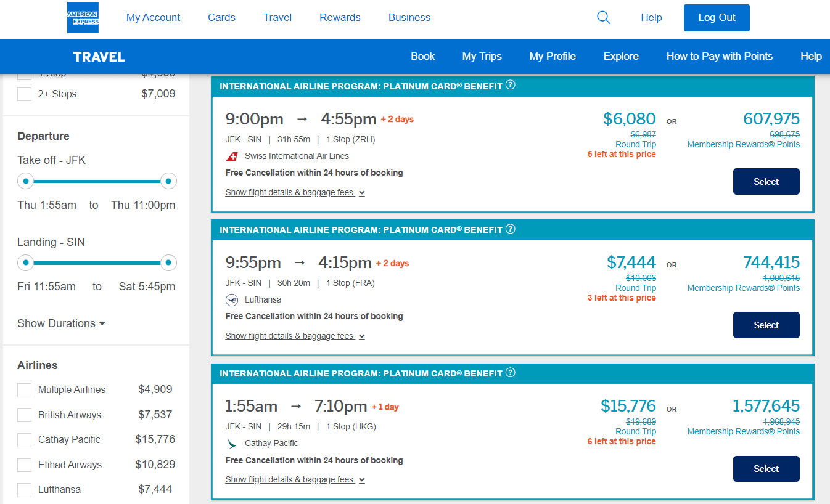Check the Lufthansa airline filter checkbox

(x=24, y=490)
